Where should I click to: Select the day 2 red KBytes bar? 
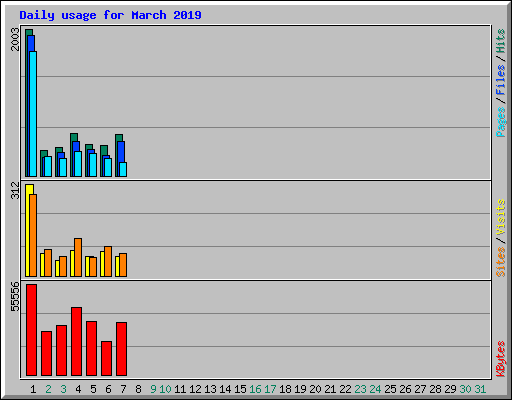point(46,353)
